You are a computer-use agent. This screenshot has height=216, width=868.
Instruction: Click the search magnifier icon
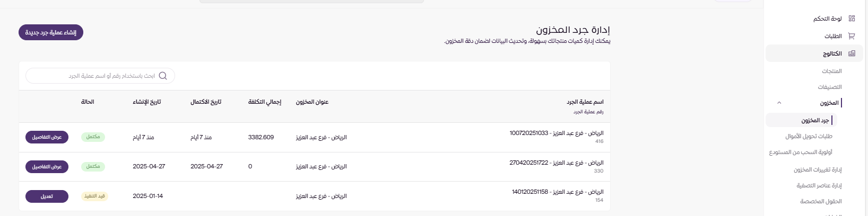coord(163,76)
